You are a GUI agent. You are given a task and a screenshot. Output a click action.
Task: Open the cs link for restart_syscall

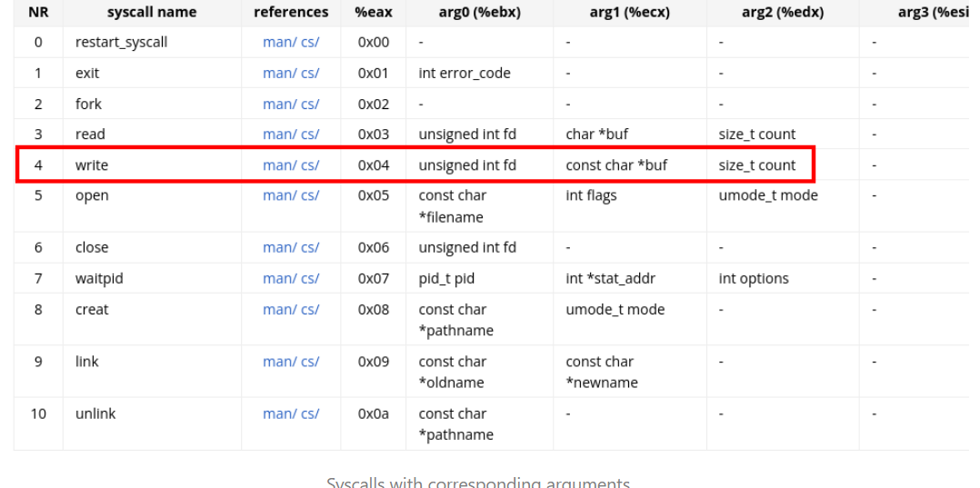pyautogui.click(x=310, y=42)
